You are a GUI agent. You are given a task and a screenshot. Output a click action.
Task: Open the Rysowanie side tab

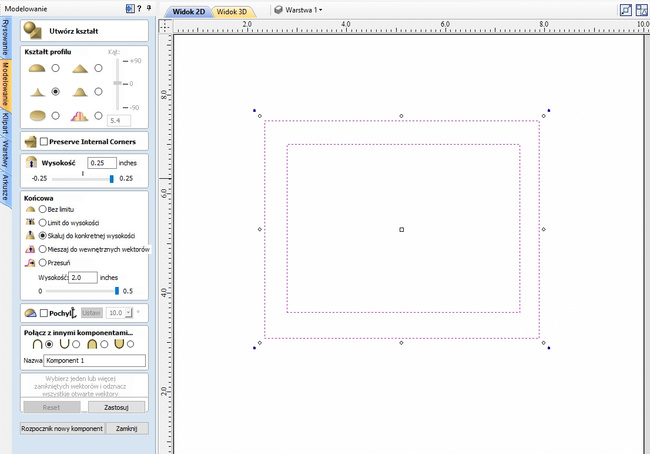pos(5,37)
